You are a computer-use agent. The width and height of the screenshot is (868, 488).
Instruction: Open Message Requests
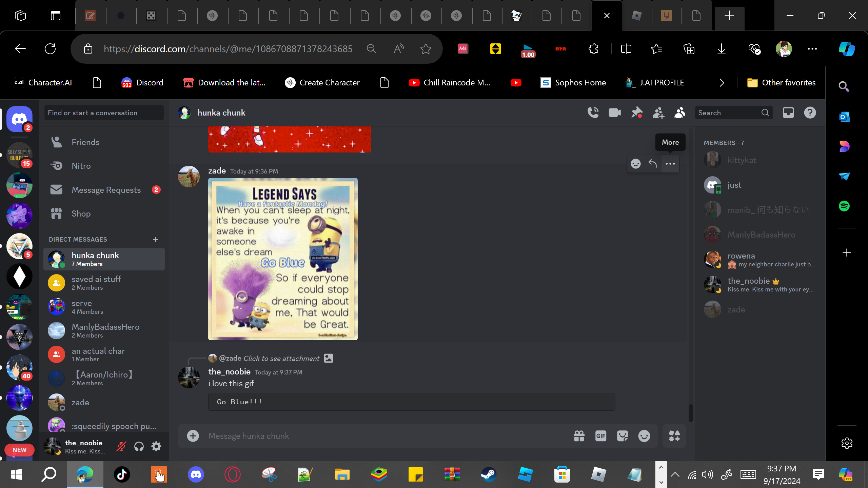coord(106,190)
